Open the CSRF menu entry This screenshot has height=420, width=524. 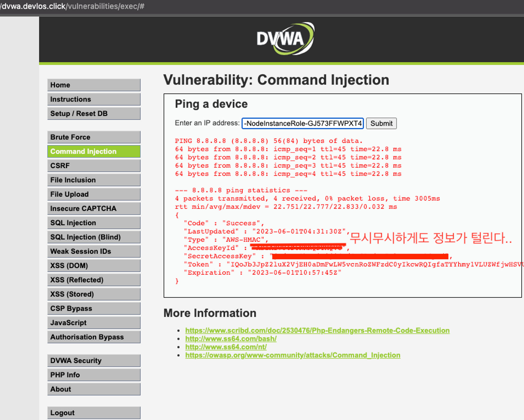94,166
